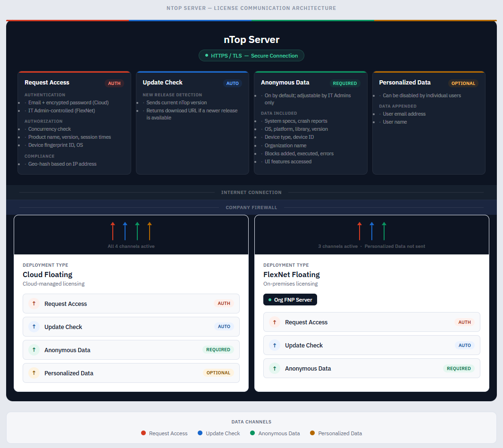Click the 'nTop Server' heading

point(251,40)
